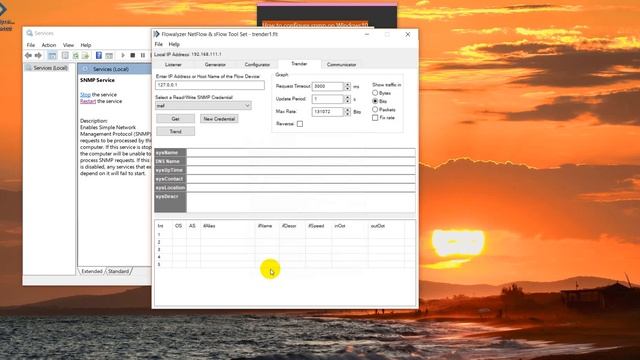Click the sysUpTime value field
This screenshot has height=360, width=640.
pyautogui.click(x=301, y=170)
